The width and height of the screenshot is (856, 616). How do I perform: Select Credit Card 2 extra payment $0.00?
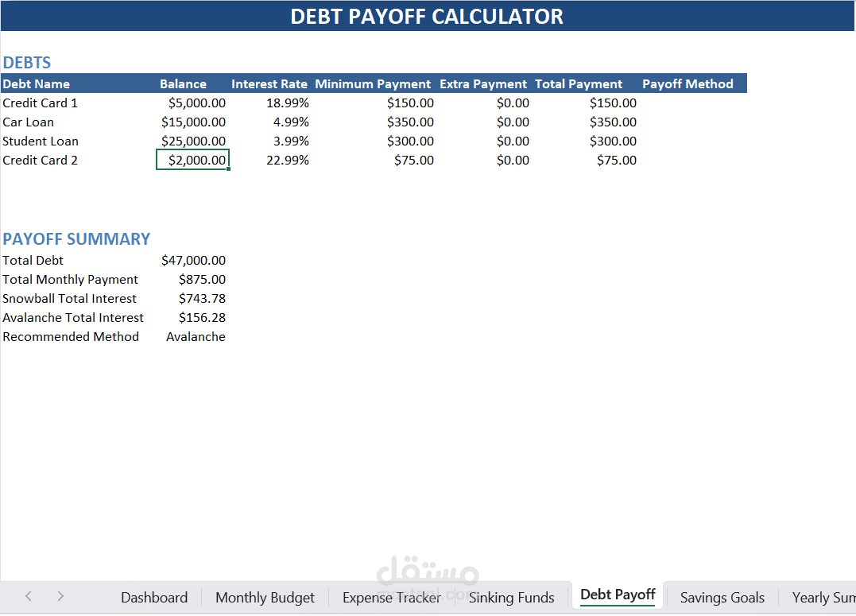coord(513,161)
